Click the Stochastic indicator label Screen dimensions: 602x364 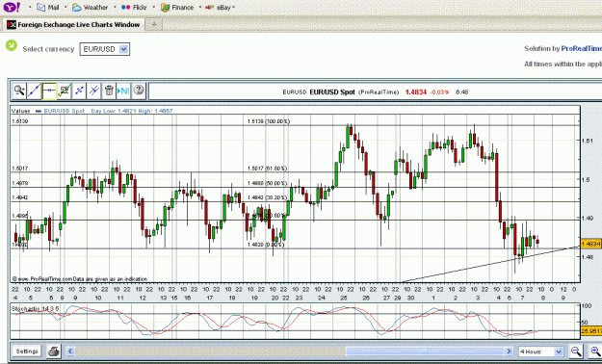pyautogui.click(x=36, y=308)
